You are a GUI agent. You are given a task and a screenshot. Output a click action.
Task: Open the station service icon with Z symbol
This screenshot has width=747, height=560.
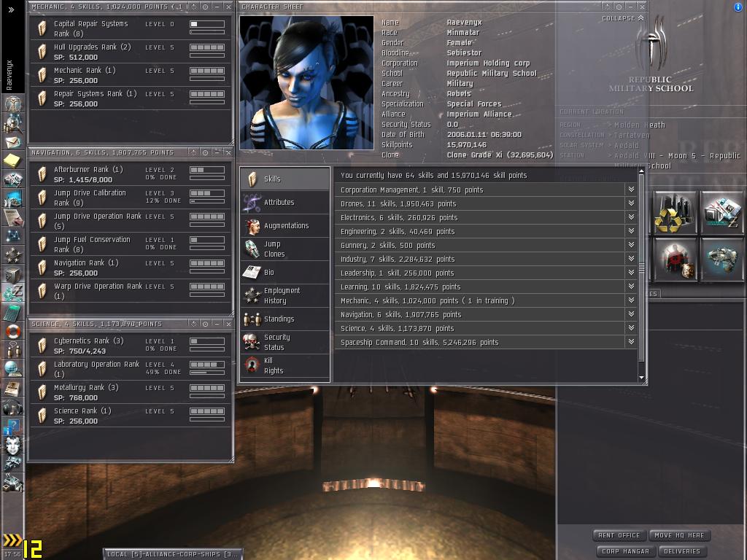coord(722,213)
